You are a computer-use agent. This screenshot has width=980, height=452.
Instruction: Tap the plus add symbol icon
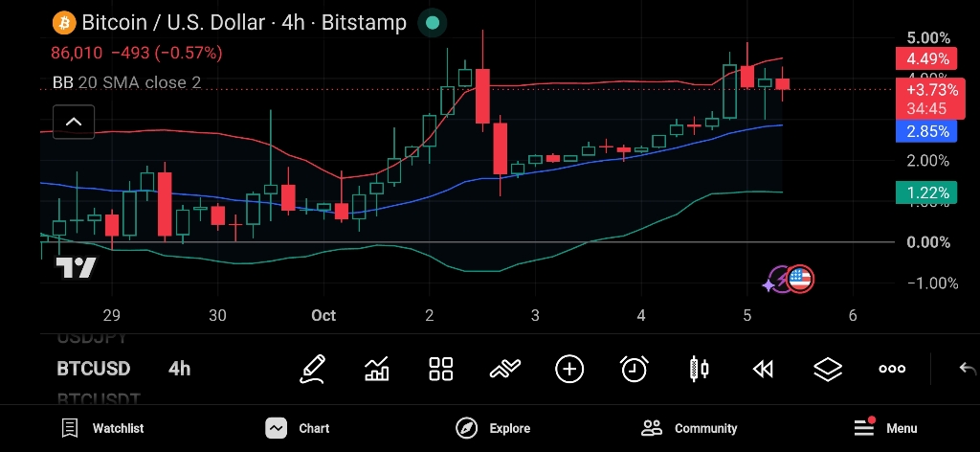tap(569, 369)
